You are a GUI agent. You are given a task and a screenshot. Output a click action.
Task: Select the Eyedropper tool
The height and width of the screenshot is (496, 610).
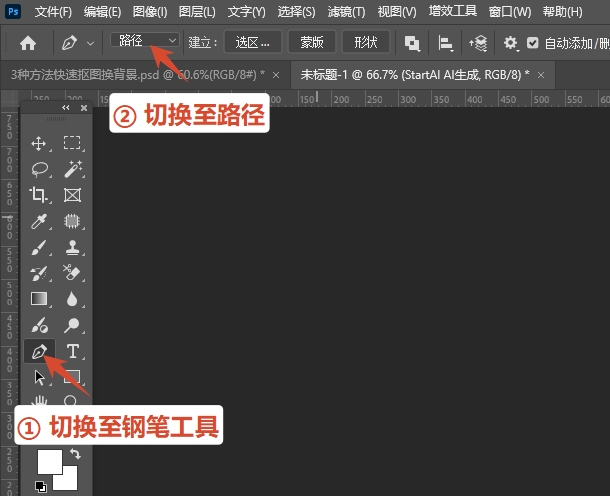[x=39, y=221]
